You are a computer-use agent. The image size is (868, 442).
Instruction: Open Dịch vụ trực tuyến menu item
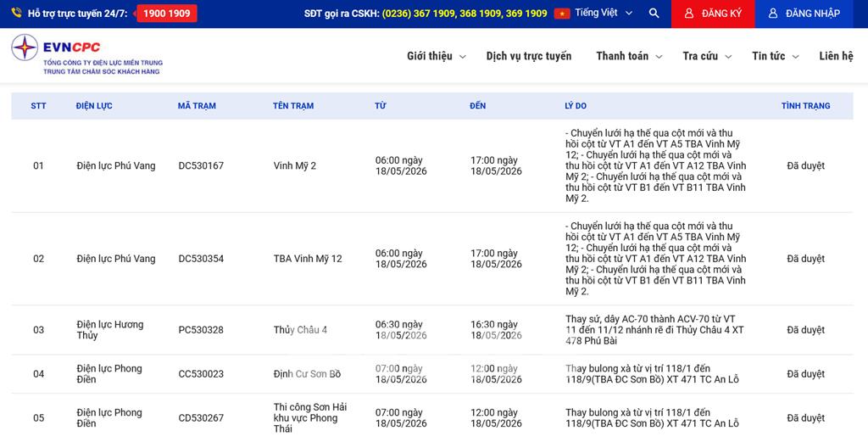point(529,56)
